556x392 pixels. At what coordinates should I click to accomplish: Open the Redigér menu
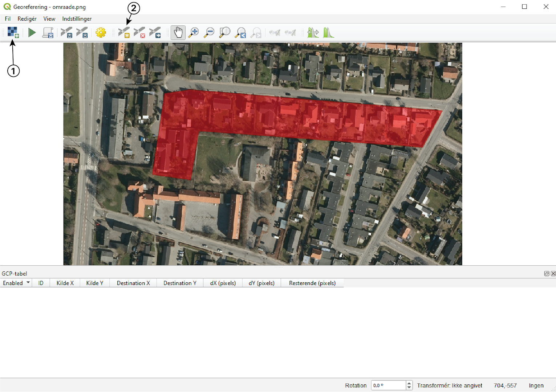click(27, 19)
